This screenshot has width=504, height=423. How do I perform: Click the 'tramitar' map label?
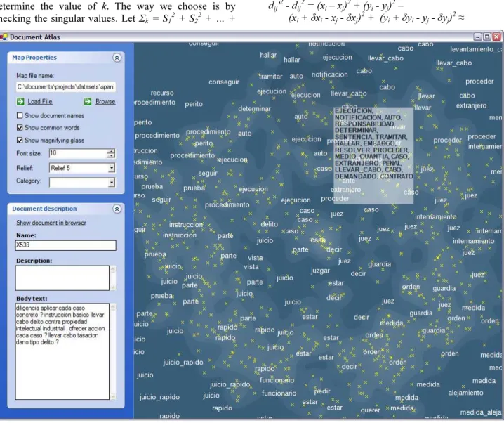(271, 77)
